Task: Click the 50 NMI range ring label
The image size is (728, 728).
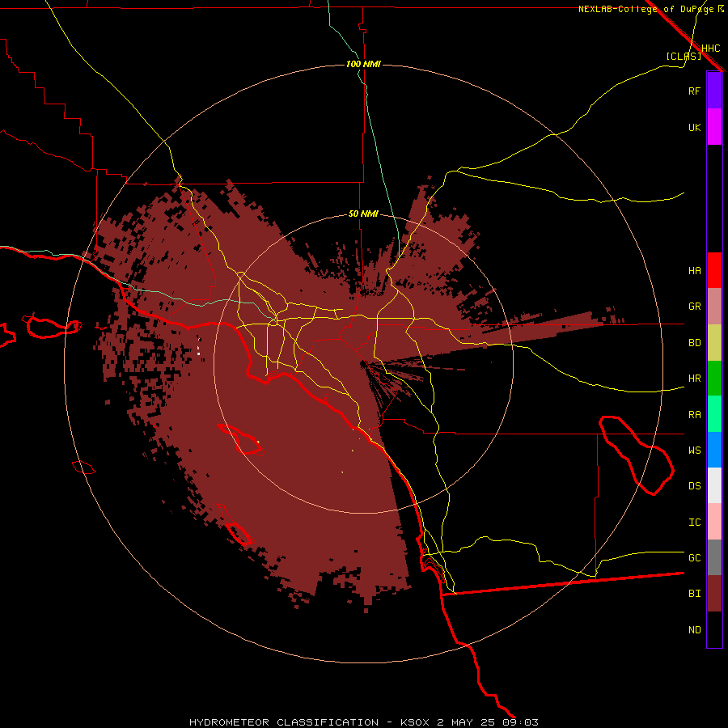Action: coord(363,214)
